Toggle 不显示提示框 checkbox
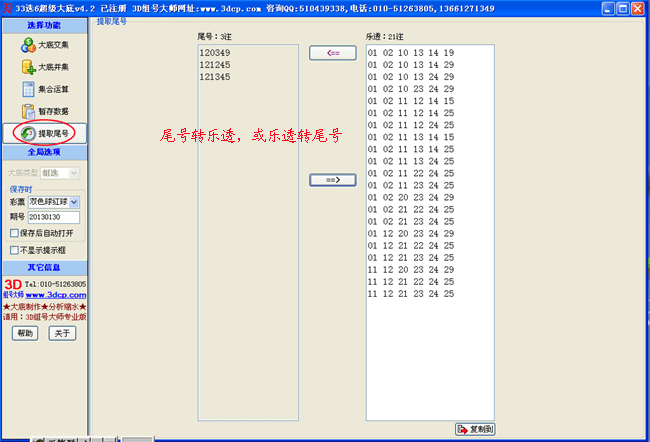Image resolution: width=650 pixels, height=442 pixels. coord(14,249)
